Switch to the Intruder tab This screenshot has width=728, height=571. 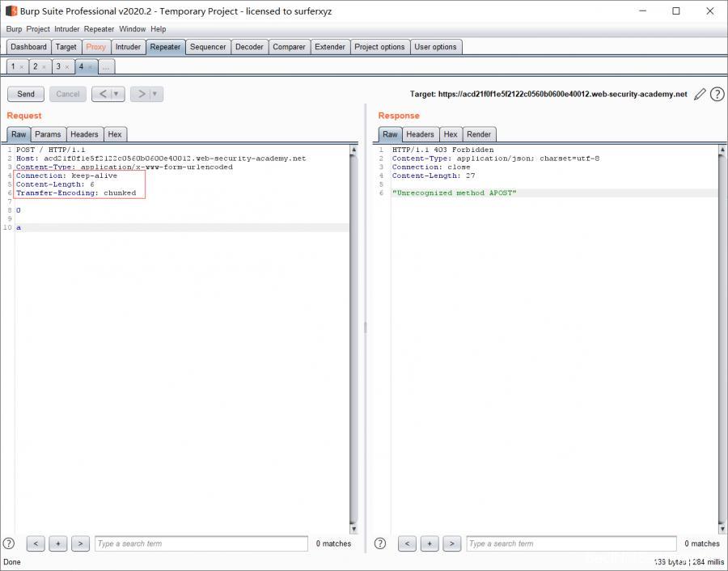(128, 47)
